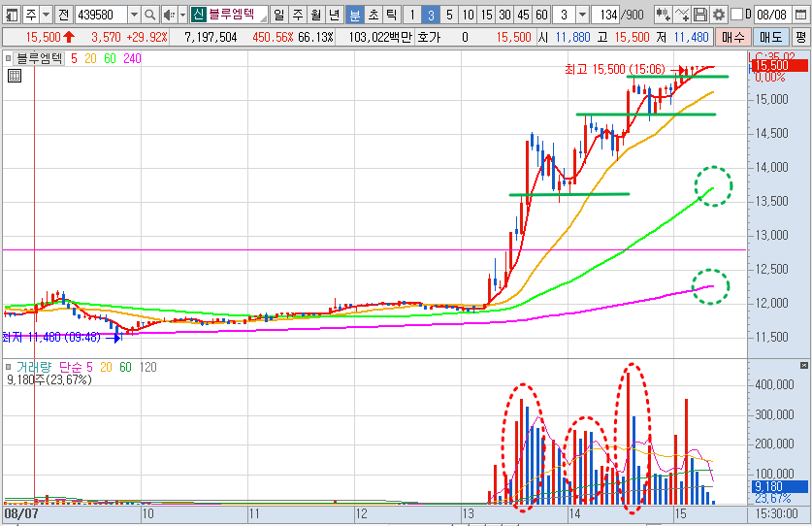The image size is (812, 526).
Task: Click the current price 15,500 tag on the axis
Action: (778, 65)
